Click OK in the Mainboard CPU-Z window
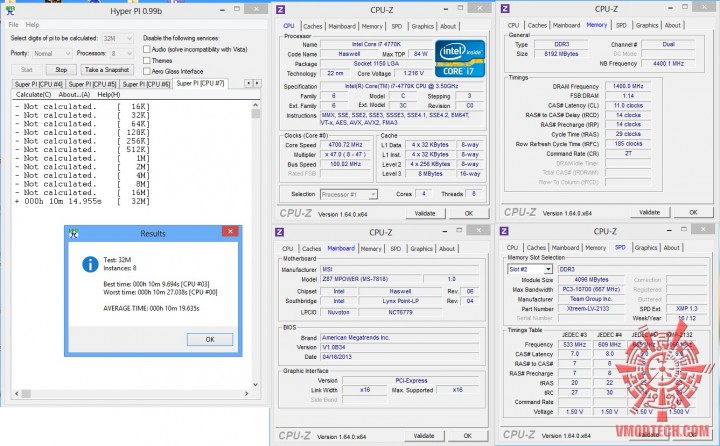The image size is (720, 446). pyautogui.click(x=467, y=435)
